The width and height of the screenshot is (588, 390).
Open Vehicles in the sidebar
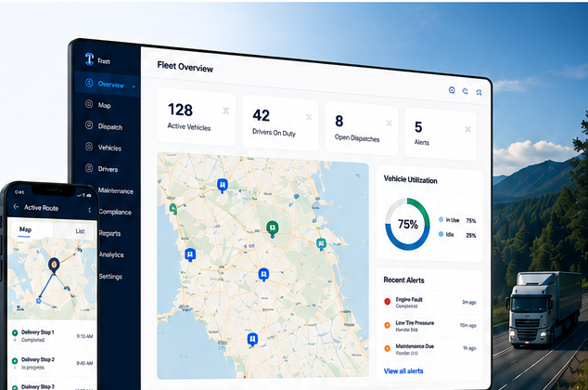[108, 148]
